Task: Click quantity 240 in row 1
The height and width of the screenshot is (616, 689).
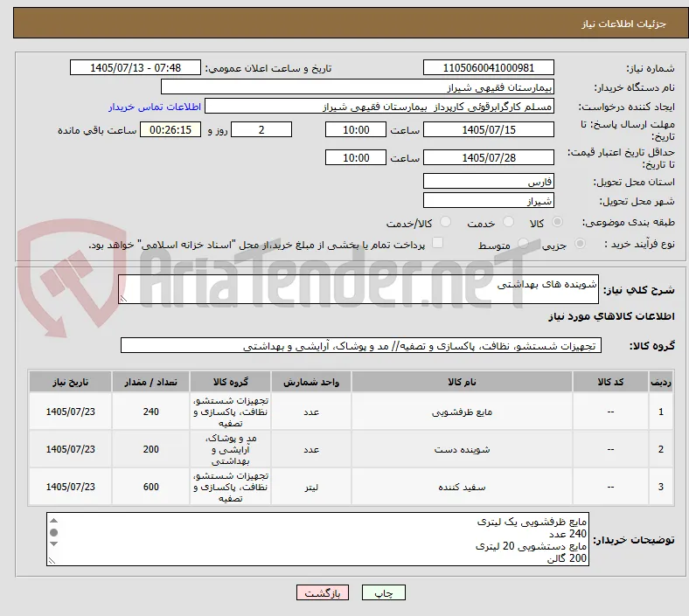Action: (x=150, y=412)
